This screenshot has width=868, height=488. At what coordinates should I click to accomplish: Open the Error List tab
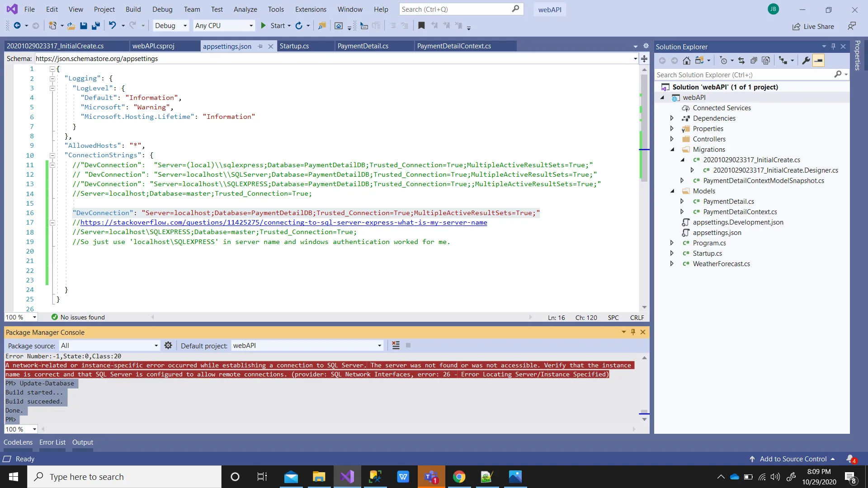(x=52, y=442)
